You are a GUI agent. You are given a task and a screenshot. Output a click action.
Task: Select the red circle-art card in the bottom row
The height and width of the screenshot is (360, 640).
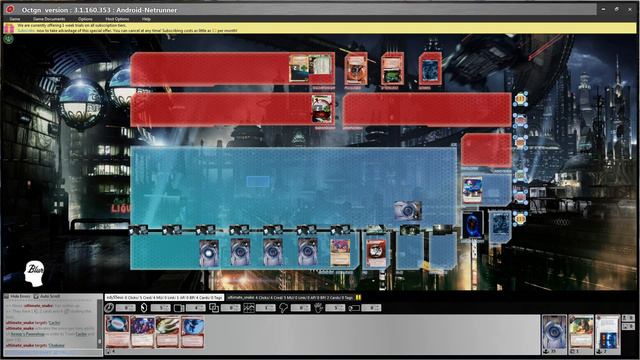tap(376, 253)
